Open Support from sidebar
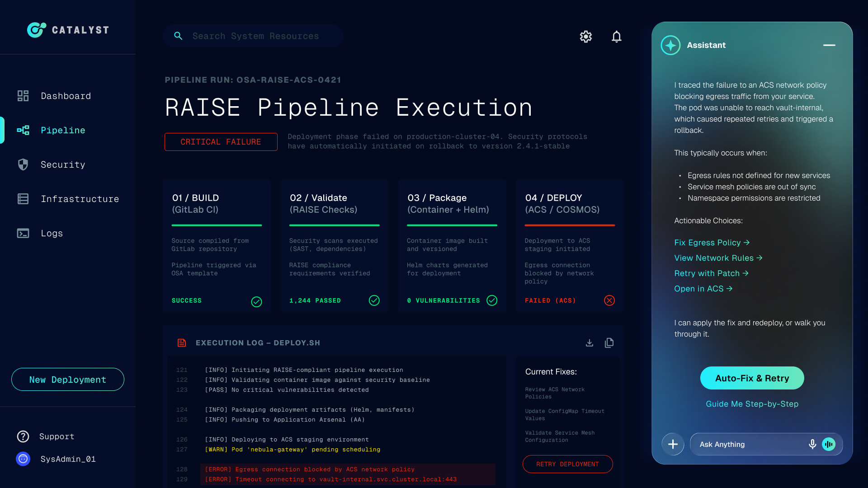 pos(57,436)
